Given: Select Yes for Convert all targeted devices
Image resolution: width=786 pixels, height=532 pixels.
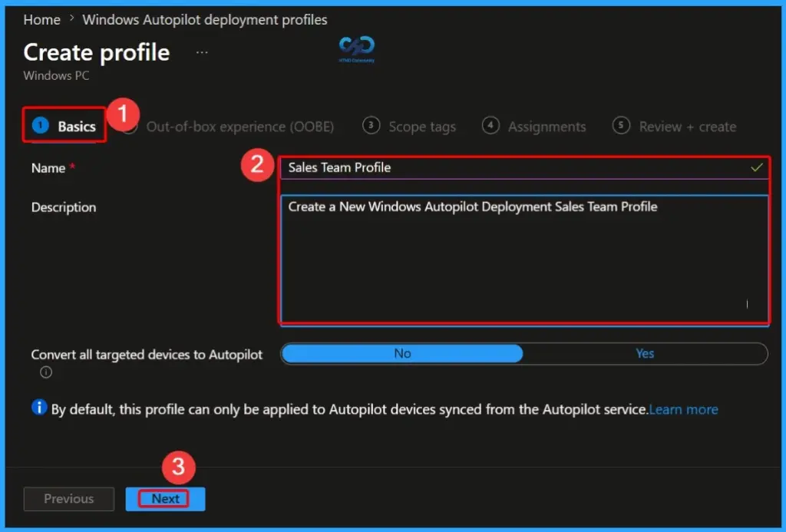Looking at the screenshot, I should tap(645, 353).
